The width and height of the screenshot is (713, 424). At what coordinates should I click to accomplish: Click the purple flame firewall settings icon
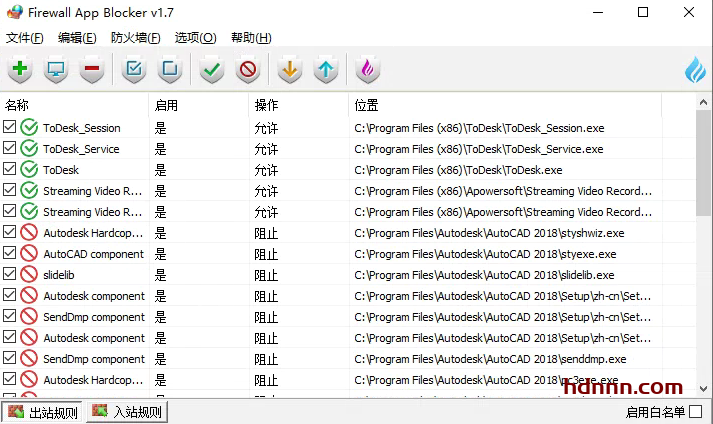coord(367,69)
